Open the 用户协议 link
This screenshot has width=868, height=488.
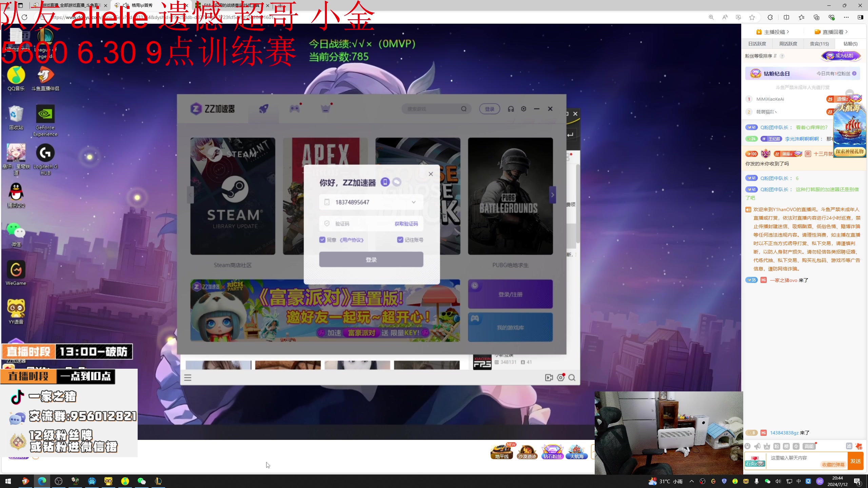(352, 240)
